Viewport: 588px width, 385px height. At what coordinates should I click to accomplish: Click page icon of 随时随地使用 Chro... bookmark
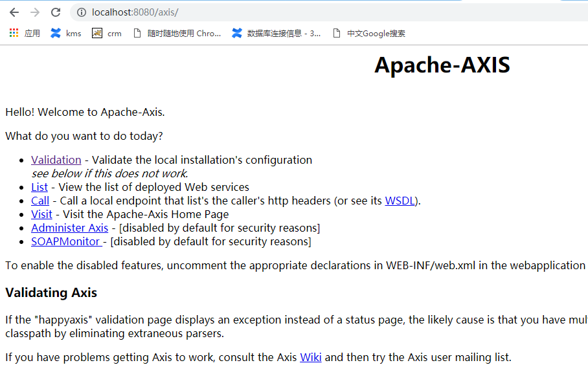tap(137, 33)
